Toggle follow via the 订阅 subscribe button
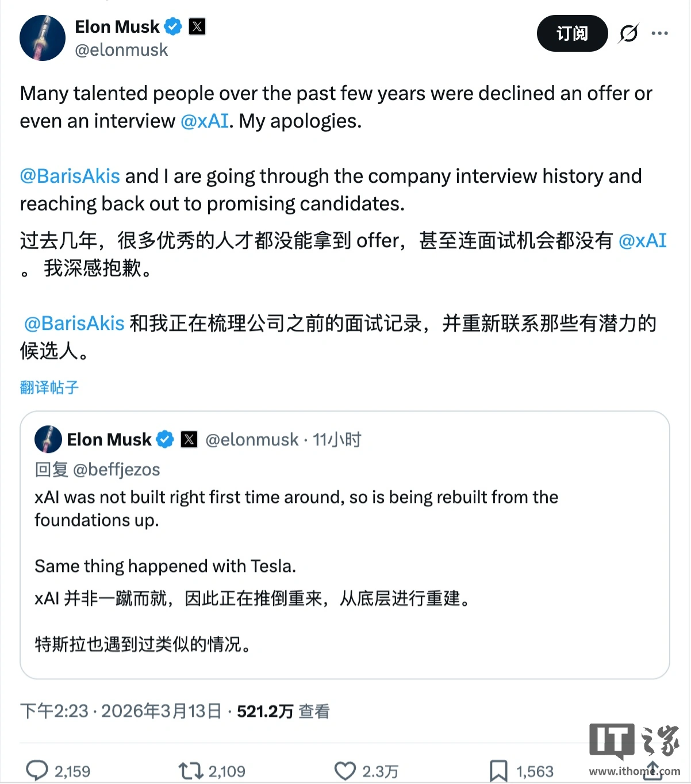 (x=572, y=34)
